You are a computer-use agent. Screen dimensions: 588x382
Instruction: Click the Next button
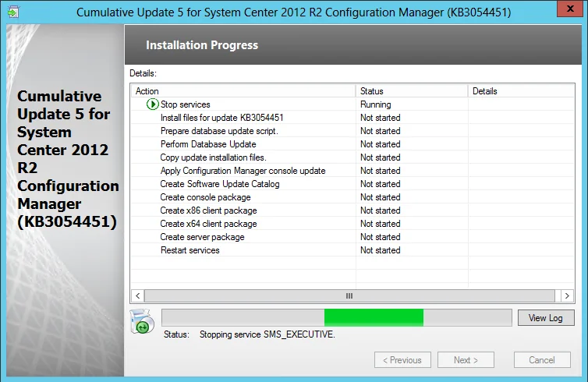(x=466, y=360)
